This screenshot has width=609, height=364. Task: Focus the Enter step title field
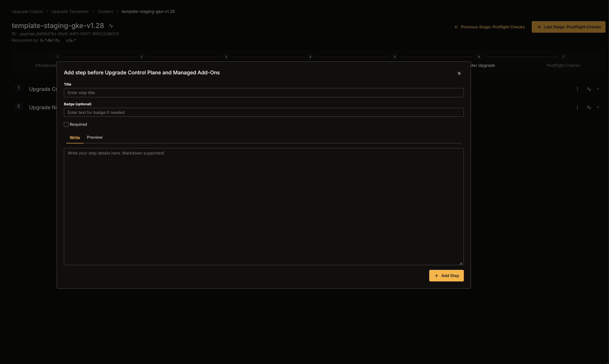pyautogui.click(x=263, y=92)
